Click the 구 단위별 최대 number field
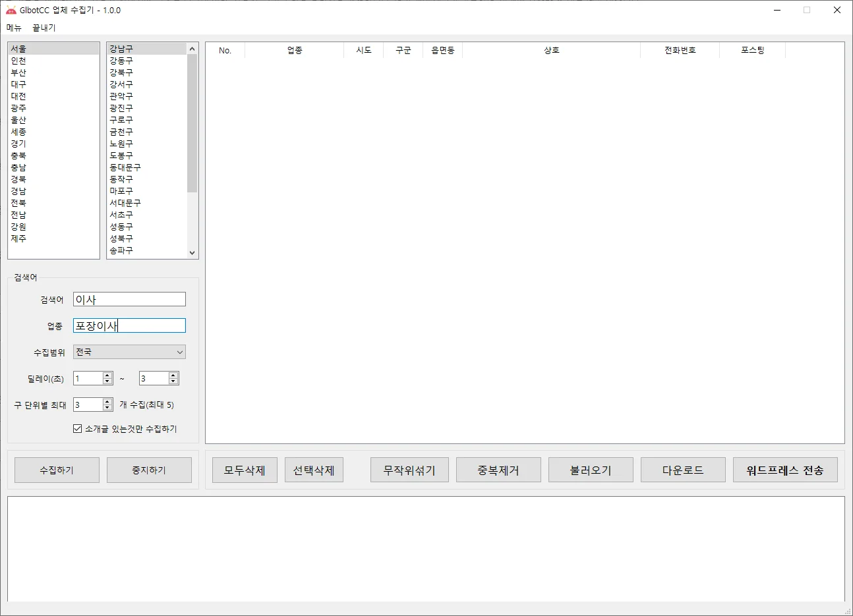 click(88, 405)
